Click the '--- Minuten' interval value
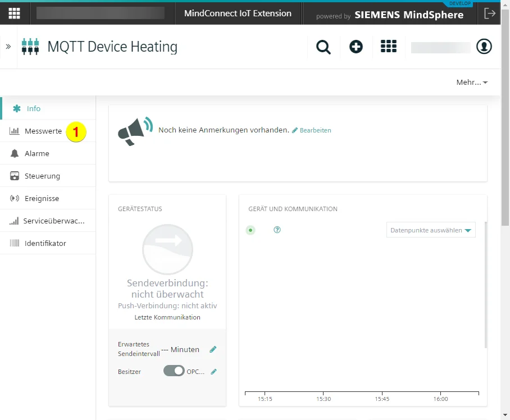The width and height of the screenshot is (510, 420). (x=180, y=349)
